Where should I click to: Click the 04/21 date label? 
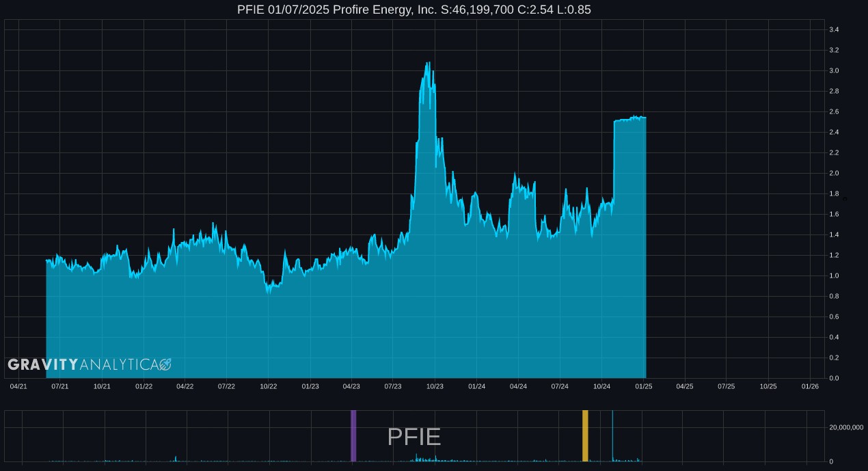pyautogui.click(x=18, y=386)
